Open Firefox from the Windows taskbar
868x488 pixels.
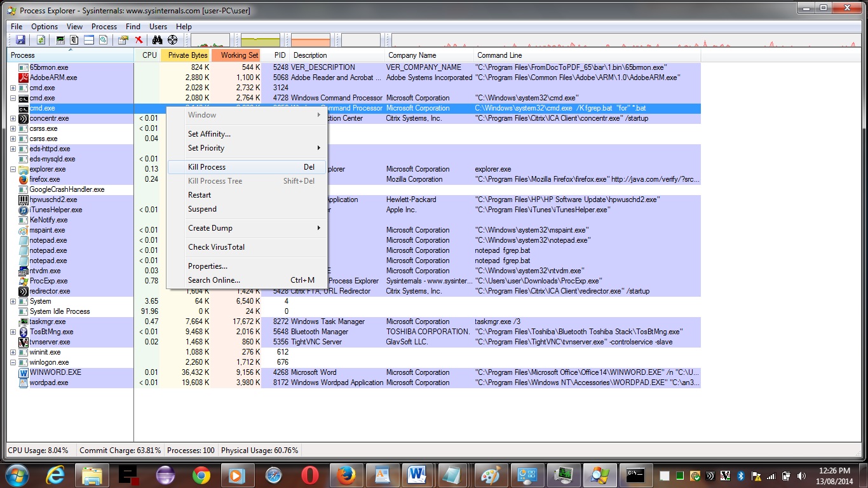point(346,475)
